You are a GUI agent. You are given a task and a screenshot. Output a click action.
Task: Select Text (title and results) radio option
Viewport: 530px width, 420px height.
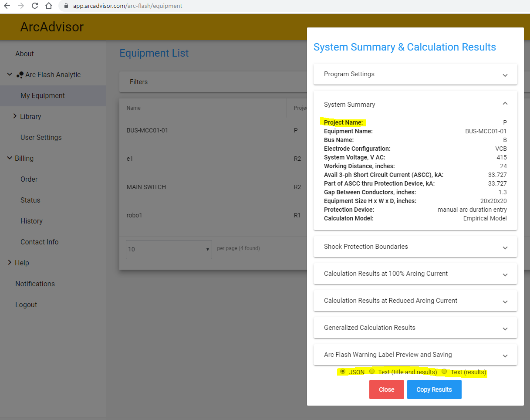coord(372,372)
